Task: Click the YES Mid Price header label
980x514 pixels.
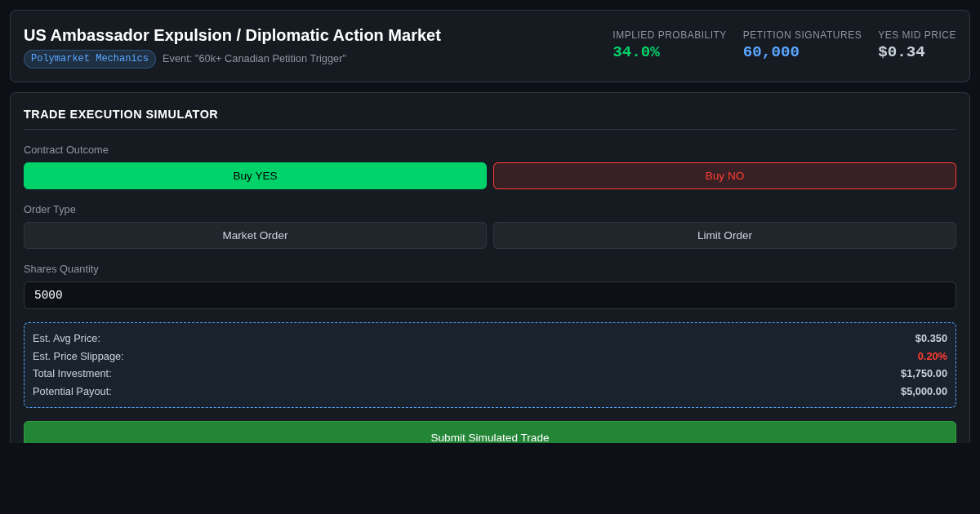Action: pos(917,35)
